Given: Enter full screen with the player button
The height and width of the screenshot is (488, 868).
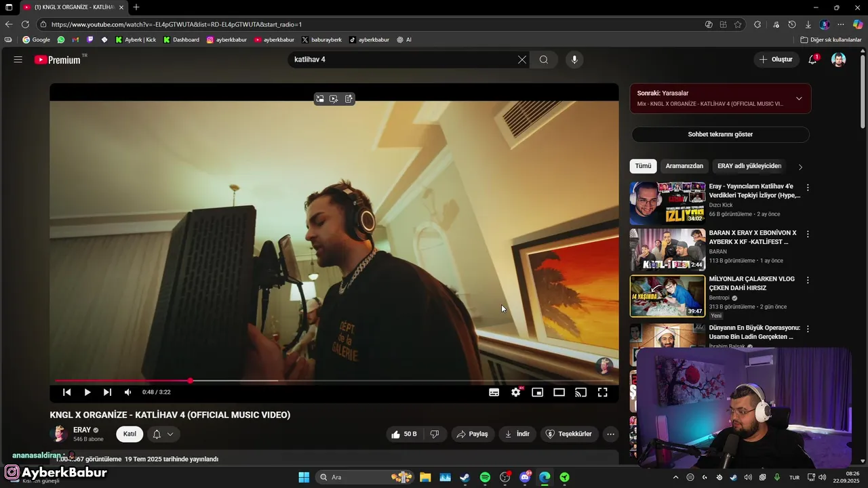Looking at the screenshot, I should (x=602, y=392).
